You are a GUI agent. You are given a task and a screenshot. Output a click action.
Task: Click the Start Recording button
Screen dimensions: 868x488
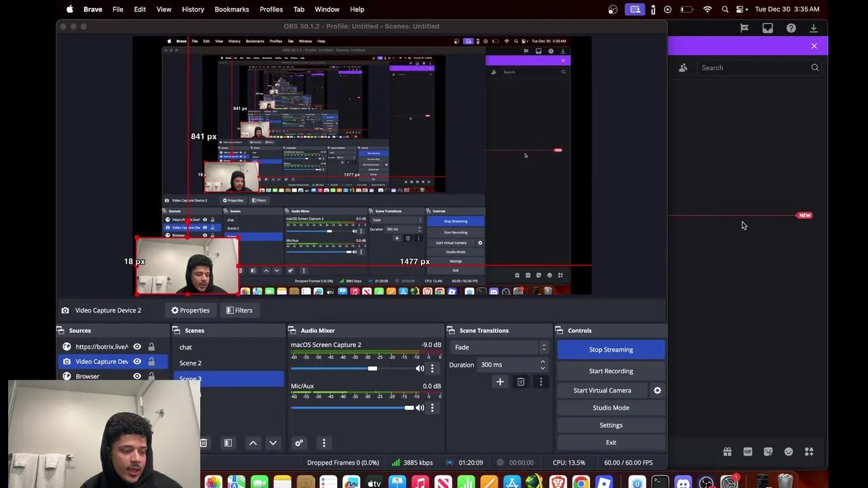tap(610, 371)
